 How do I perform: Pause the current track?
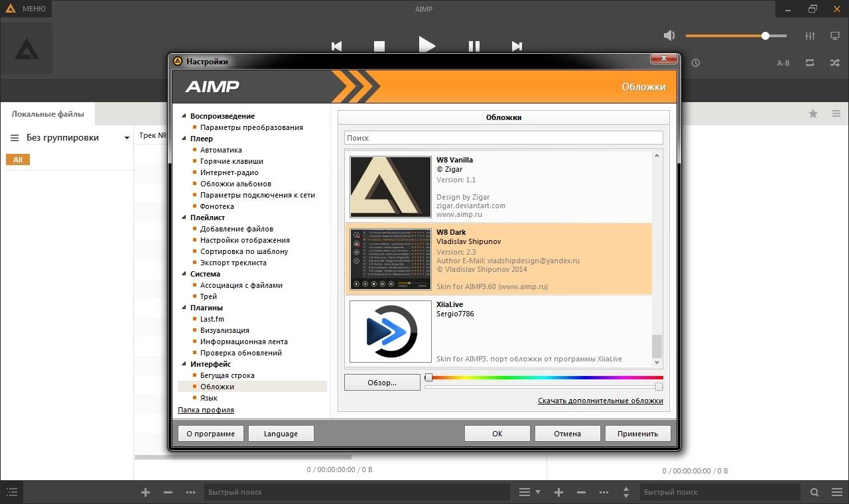[x=474, y=46]
